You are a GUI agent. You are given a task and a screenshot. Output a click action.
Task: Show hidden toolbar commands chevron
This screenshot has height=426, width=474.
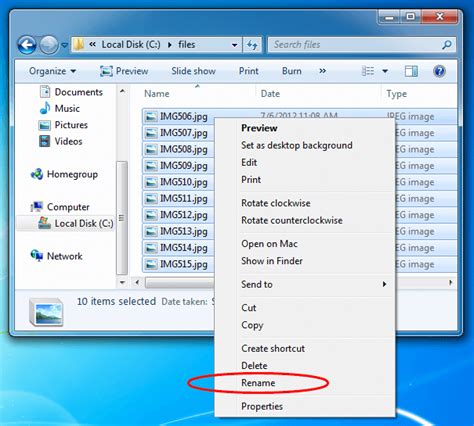point(322,71)
